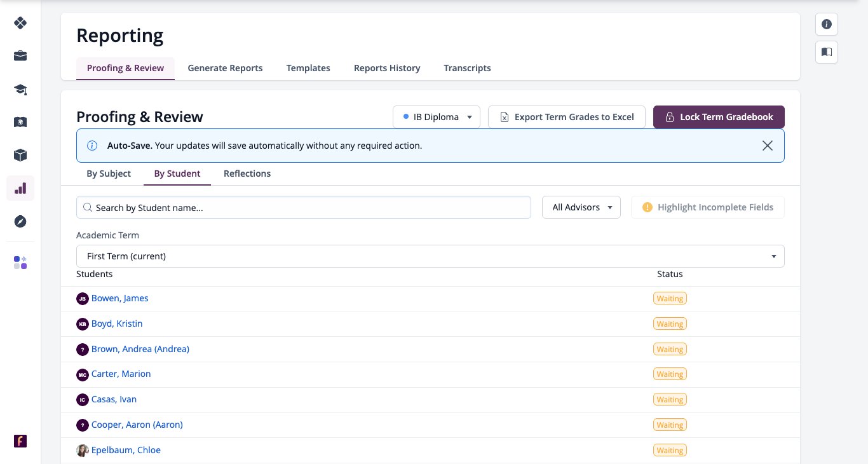Dismiss the Auto-Save notification banner

coord(768,146)
